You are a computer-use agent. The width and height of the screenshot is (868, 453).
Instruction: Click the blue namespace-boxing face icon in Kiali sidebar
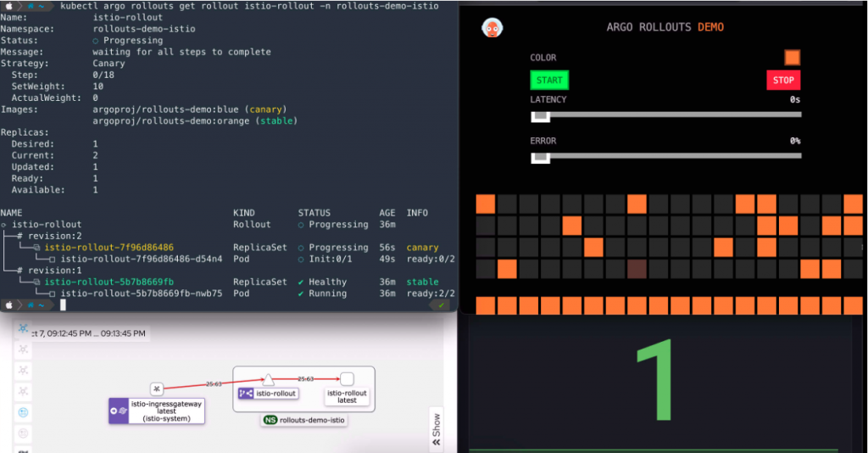23,412
